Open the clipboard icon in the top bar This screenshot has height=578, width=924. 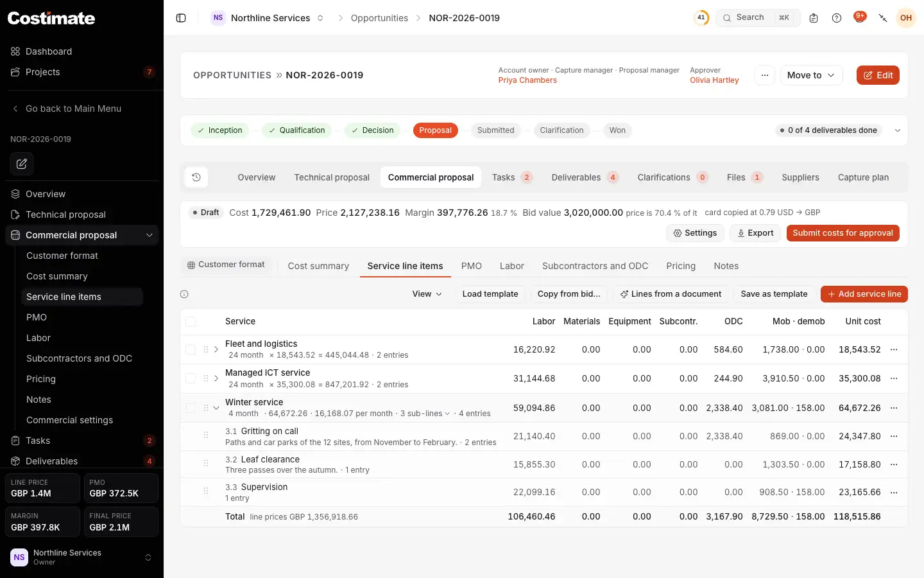(814, 18)
